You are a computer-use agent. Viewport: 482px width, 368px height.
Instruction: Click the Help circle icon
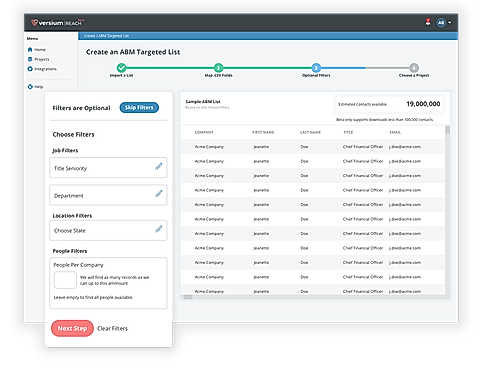click(30, 87)
